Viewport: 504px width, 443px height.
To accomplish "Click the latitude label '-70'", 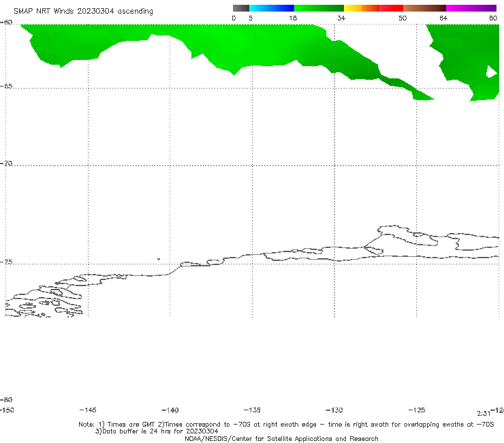I will pyautogui.click(x=6, y=164).
